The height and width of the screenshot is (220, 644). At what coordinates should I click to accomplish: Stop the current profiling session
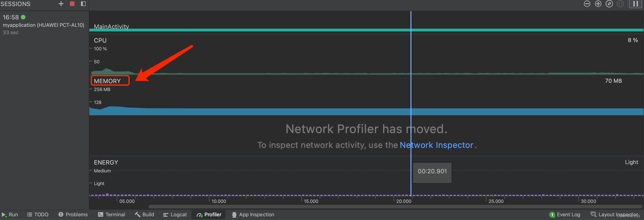coord(72,4)
